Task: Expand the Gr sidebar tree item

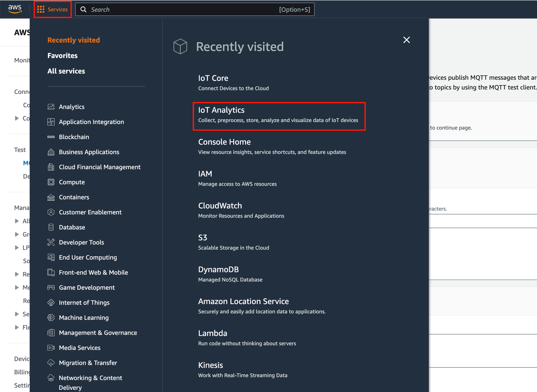Action: (x=17, y=234)
